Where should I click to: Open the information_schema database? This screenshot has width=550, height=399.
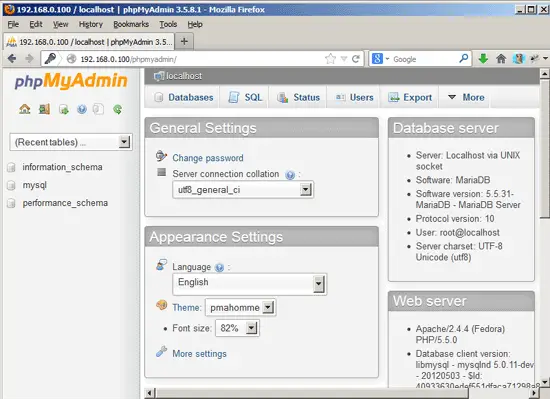pyautogui.click(x=62, y=167)
